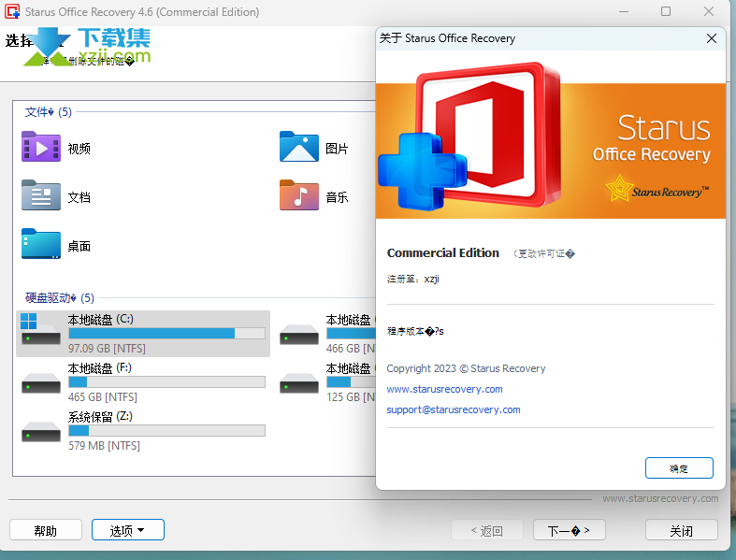Screen dimensions: 736x560
Task: Click the 注册至: xzji text
Action: 413,279
